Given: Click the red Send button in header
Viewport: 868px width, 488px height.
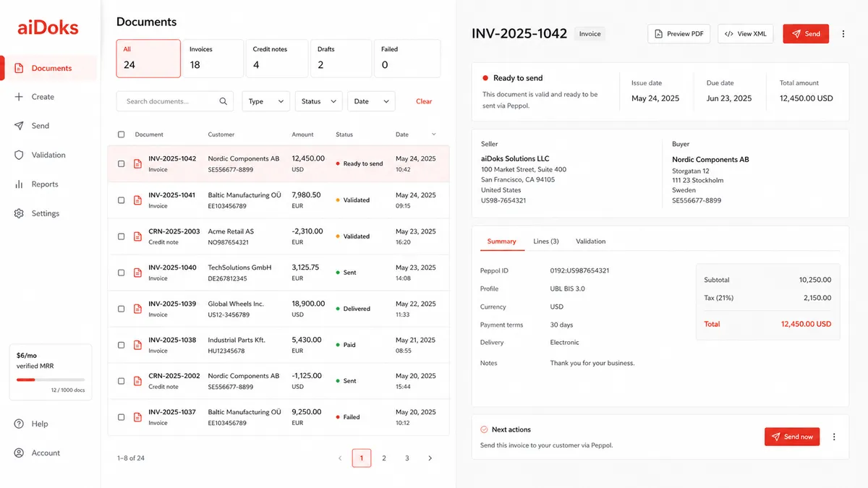Looking at the screenshot, I should (806, 34).
